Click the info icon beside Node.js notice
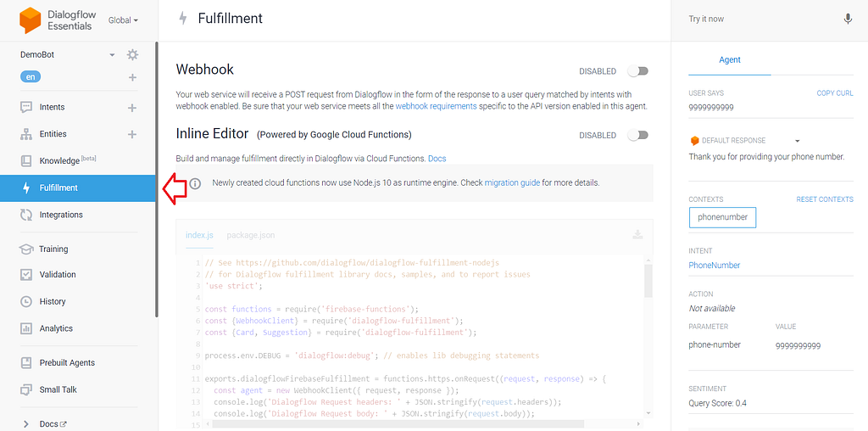This screenshot has height=431, width=868. coord(196,183)
